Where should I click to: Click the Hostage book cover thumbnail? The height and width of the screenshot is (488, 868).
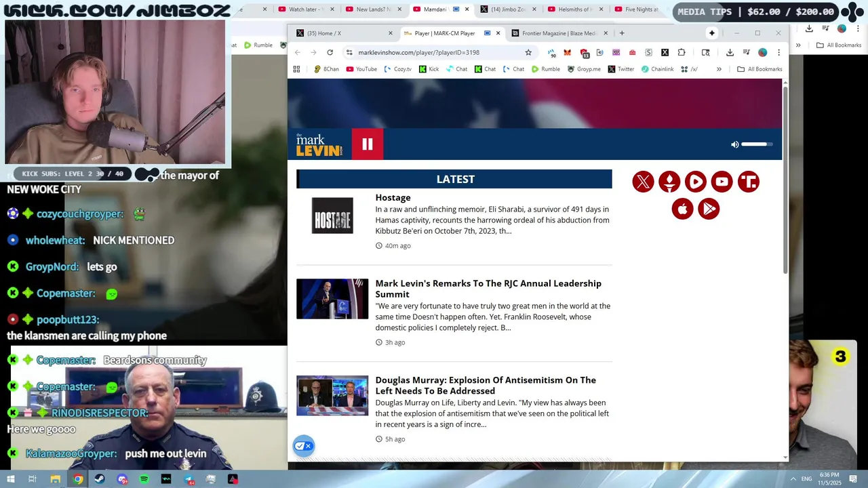point(332,216)
